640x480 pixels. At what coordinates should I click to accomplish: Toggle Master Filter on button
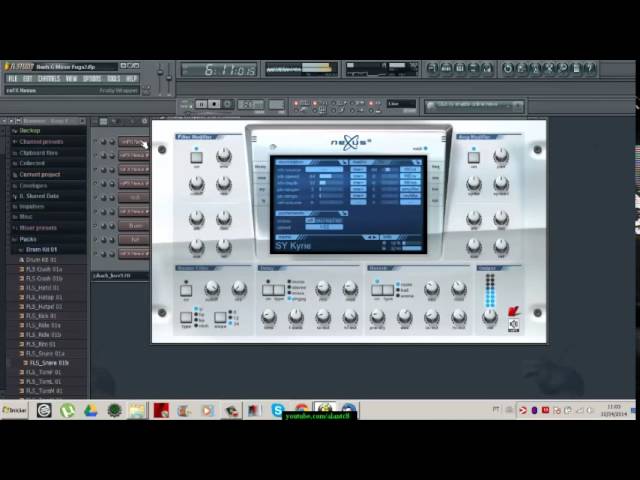pyautogui.click(x=186, y=291)
